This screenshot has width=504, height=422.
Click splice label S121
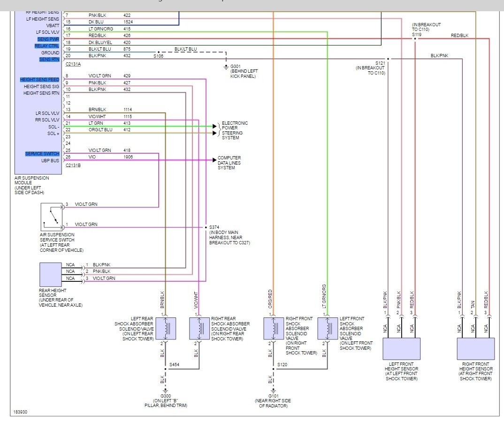380,63
